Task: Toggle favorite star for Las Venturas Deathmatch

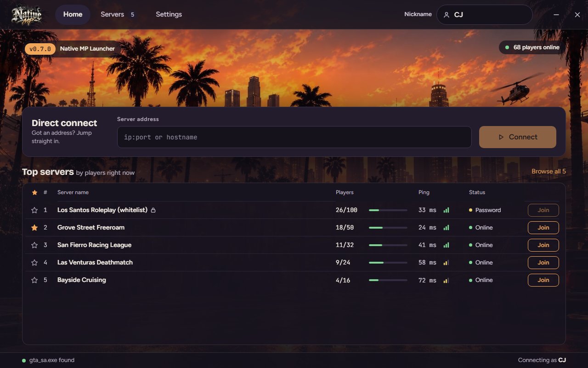Action: point(34,263)
